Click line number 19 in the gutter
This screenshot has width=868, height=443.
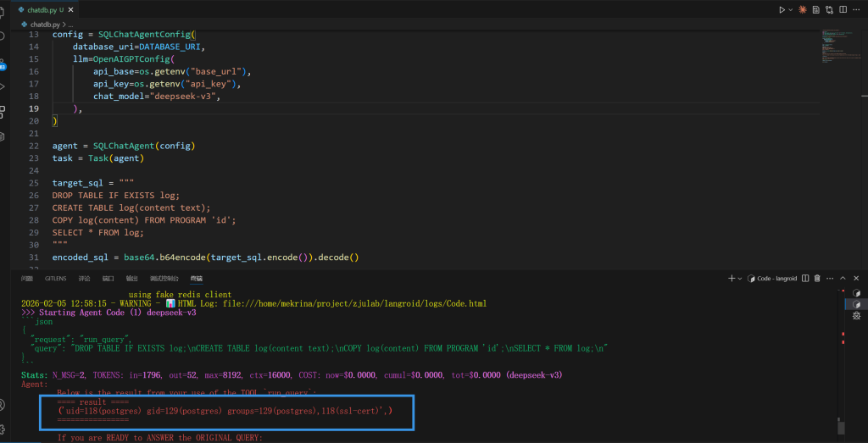coord(33,109)
